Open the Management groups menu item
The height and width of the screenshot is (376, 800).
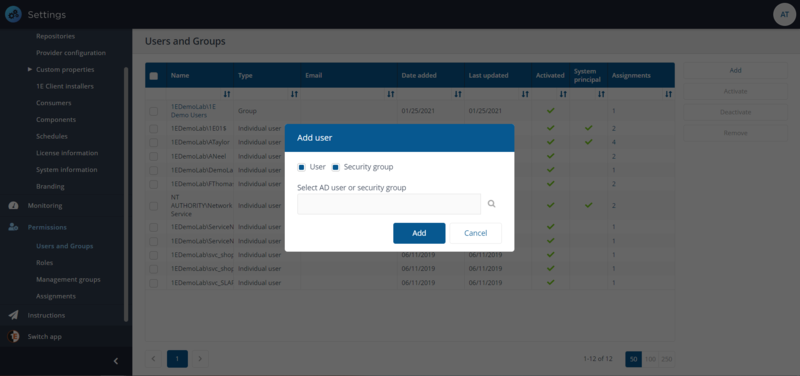click(x=68, y=280)
